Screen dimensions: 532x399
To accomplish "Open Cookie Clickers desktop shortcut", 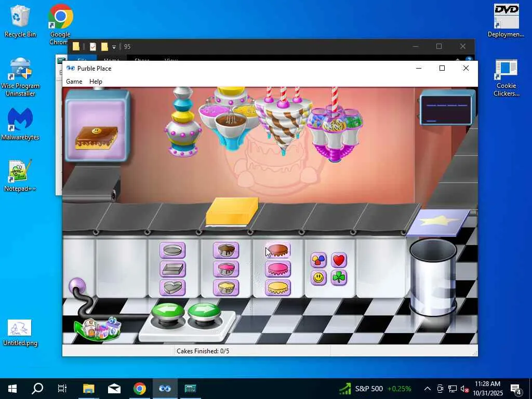I will tap(506, 77).
